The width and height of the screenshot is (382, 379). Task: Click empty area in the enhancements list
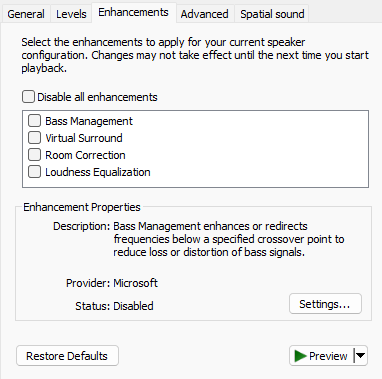coord(260,150)
